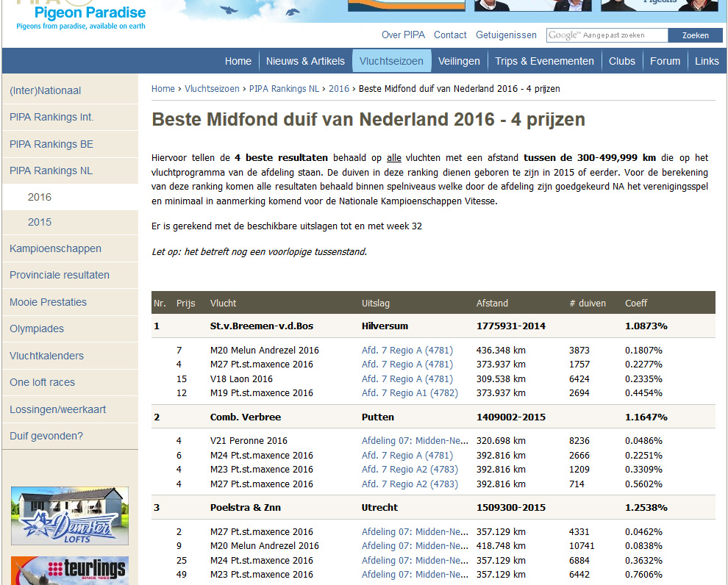Click the # duiven column header
The image size is (728, 585).
(588, 304)
